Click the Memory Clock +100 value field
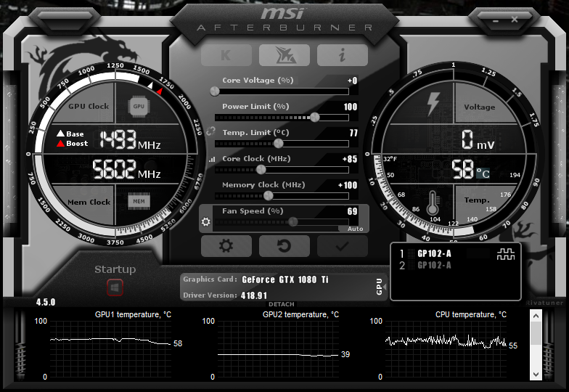569x392 pixels. pos(348,185)
